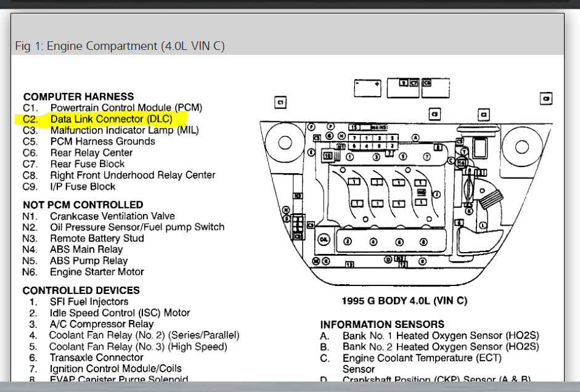Click the C1 box marker in diagram
This screenshot has height=392, width=580.
[x=280, y=102]
